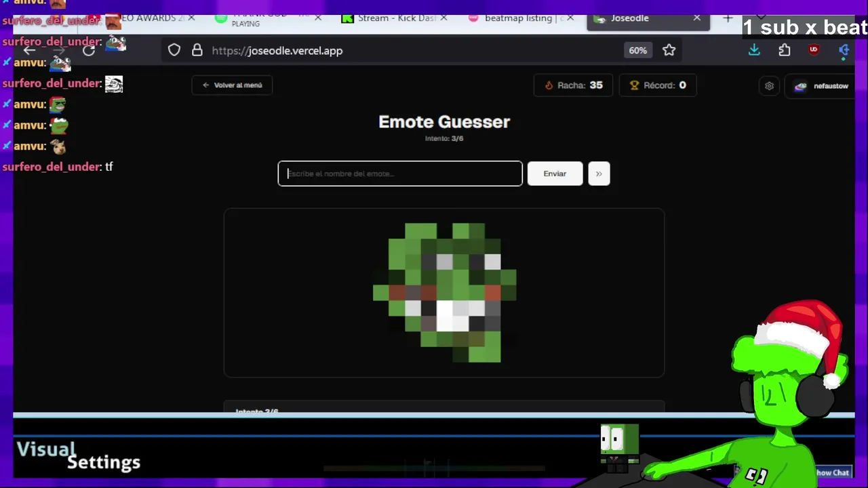Close the Stream - Kick tab
868x488 pixels.
click(445, 18)
